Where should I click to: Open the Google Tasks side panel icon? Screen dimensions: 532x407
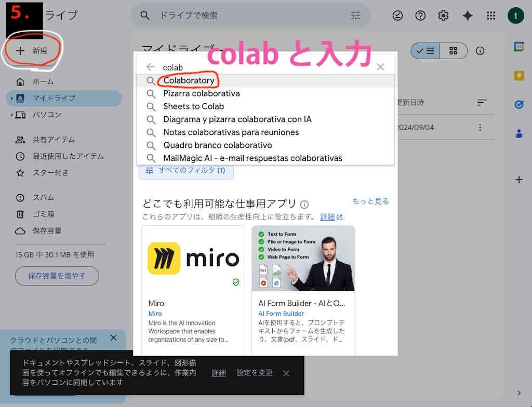pos(518,104)
